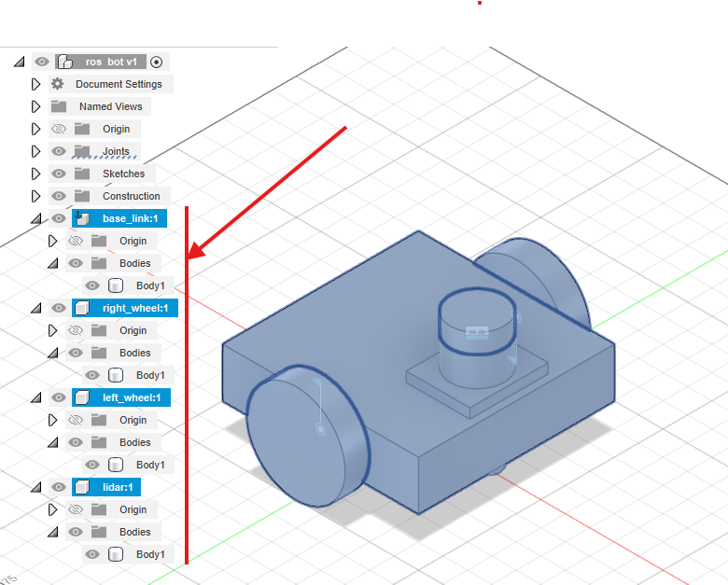Hide the base_link:1 component
Image resolution: width=728 pixels, height=585 pixels.
pos(59,218)
